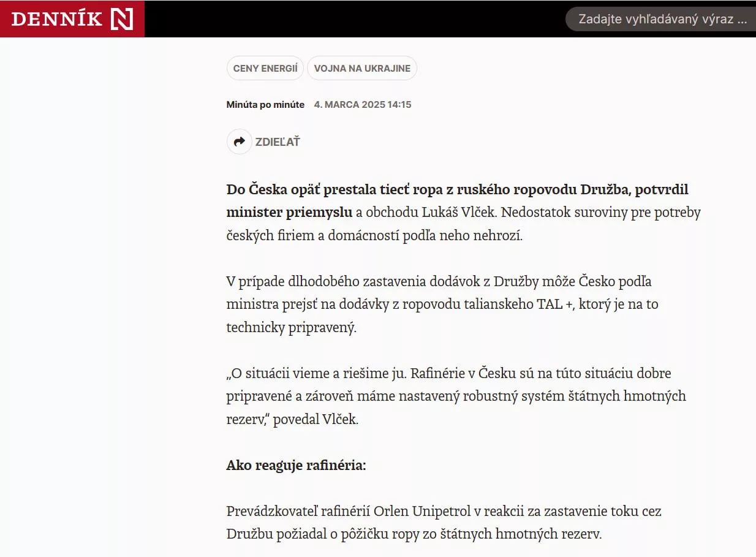Click the empty black header bar area
The height and width of the screenshot is (557, 756).
tap(355, 19)
